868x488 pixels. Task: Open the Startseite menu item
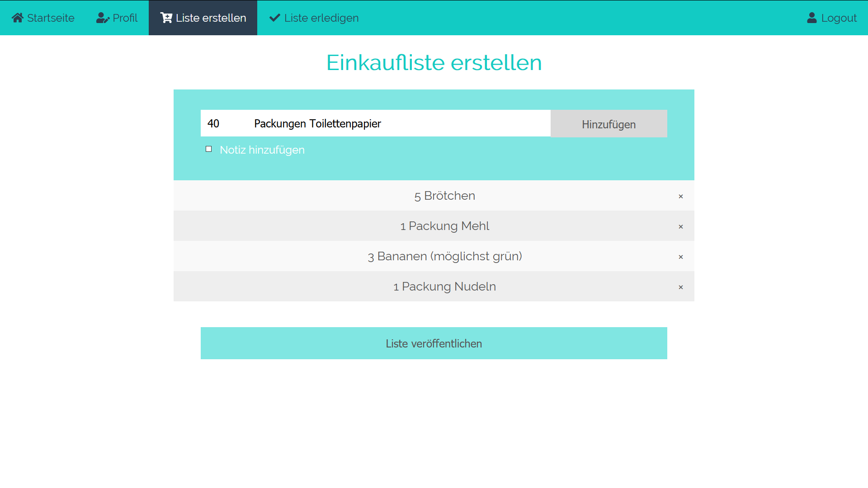(x=50, y=18)
